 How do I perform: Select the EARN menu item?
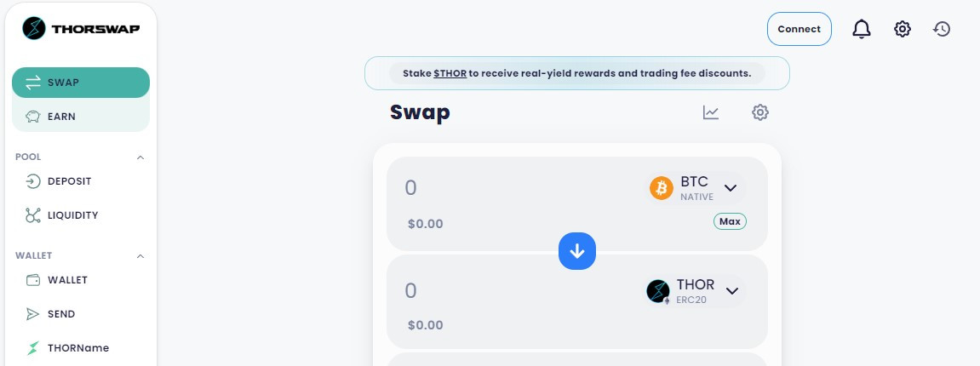81,117
